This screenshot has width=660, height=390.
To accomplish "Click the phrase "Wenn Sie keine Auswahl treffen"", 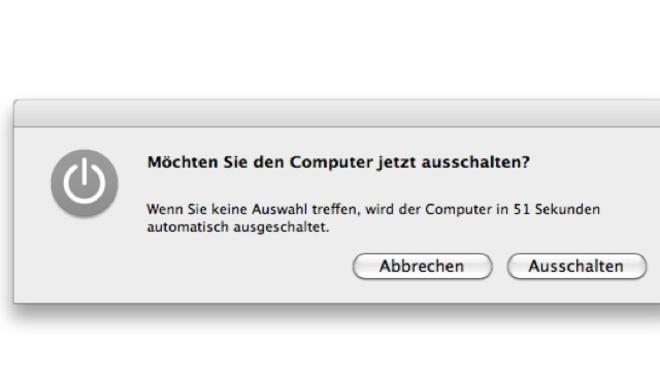I will coord(253,209).
